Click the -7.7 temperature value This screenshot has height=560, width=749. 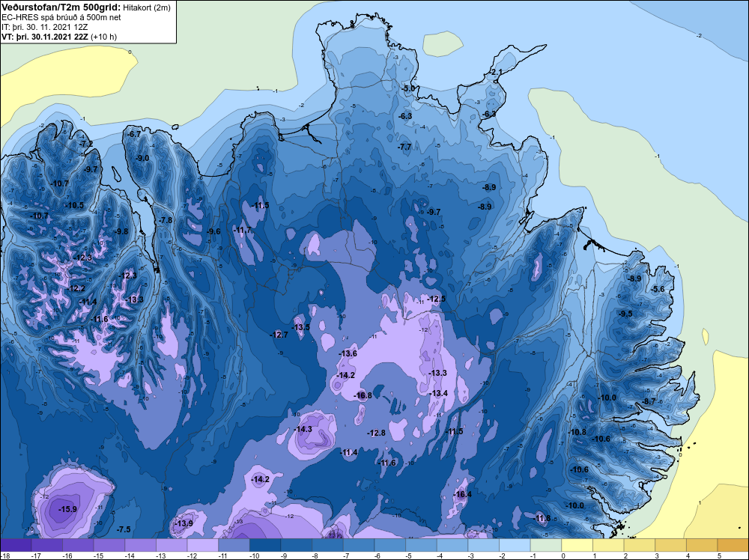coord(404,147)
